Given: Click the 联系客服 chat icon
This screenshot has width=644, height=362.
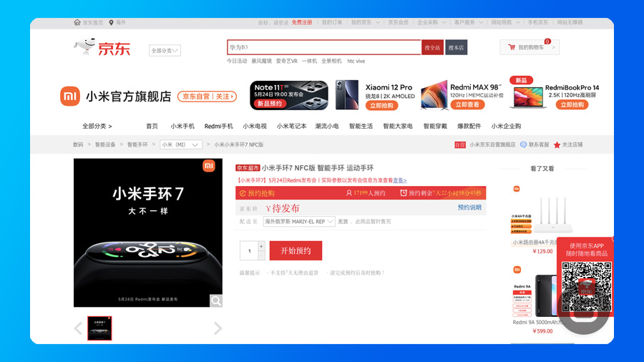Looking at the screenshot, I should [x=523, y=145].
